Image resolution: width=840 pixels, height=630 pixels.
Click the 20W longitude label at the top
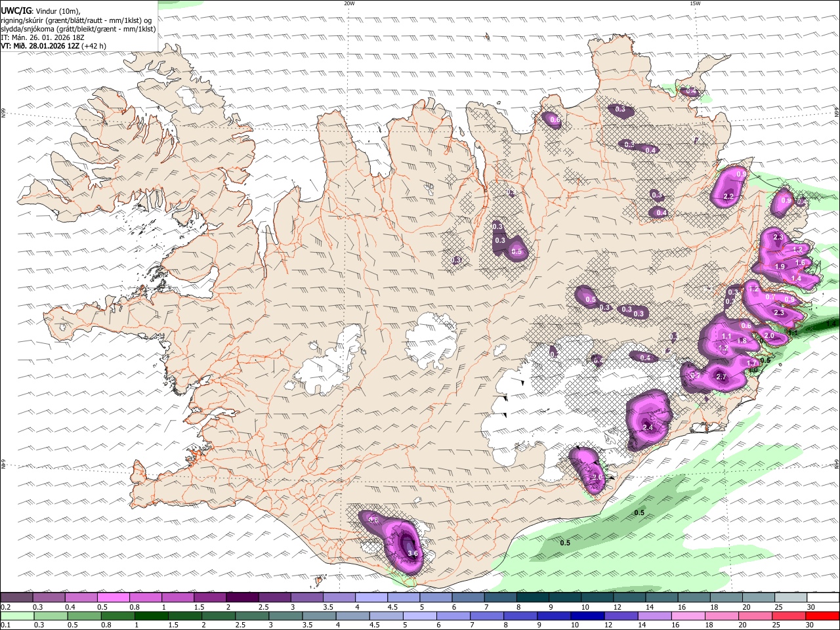point(349,3)
